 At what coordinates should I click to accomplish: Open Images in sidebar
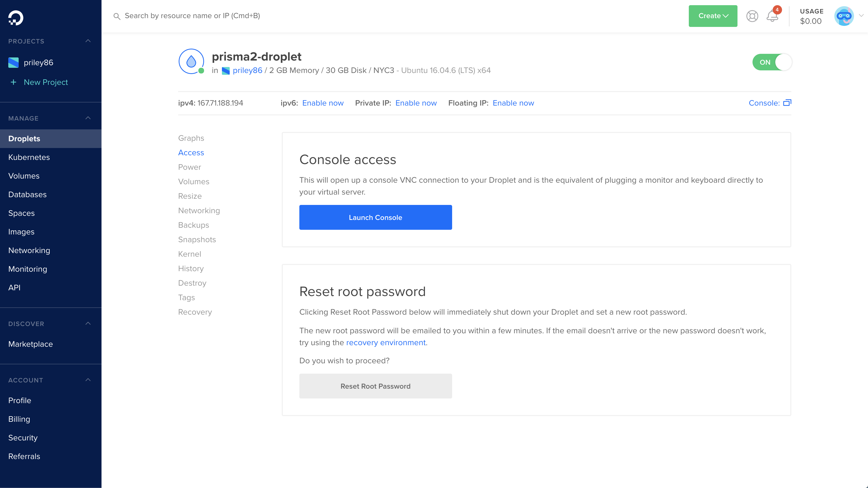pos(21,232)
